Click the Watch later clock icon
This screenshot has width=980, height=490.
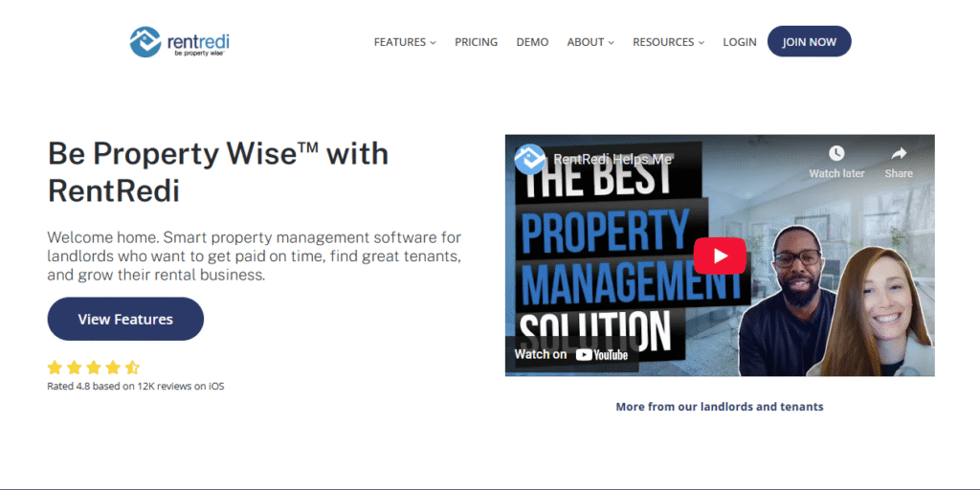pos(836,154)
